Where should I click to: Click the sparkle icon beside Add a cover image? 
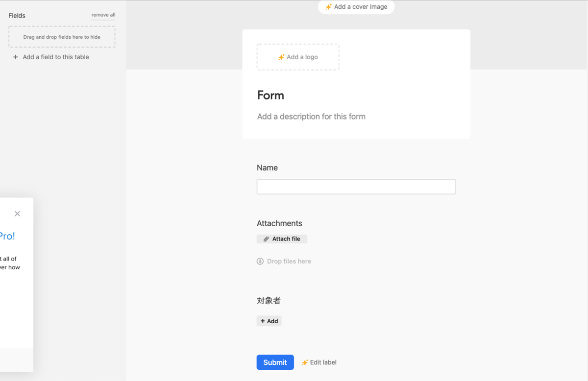[329, 7]
